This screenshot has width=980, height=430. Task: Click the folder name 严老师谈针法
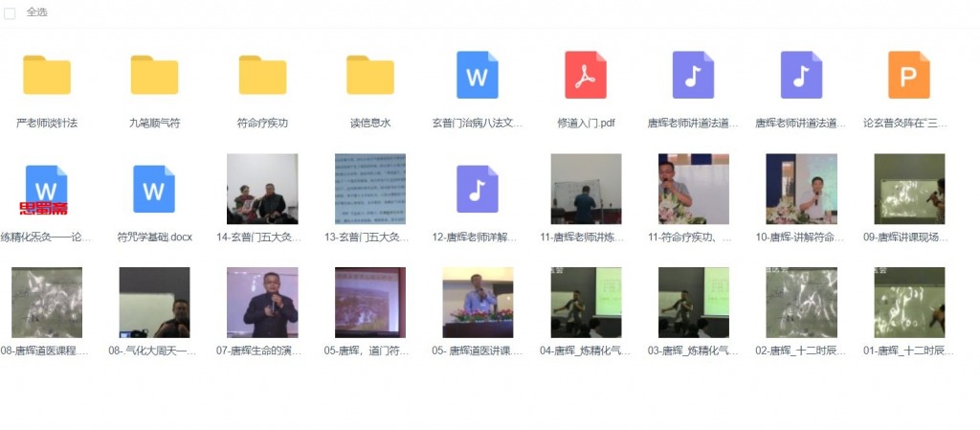(47, 124)
